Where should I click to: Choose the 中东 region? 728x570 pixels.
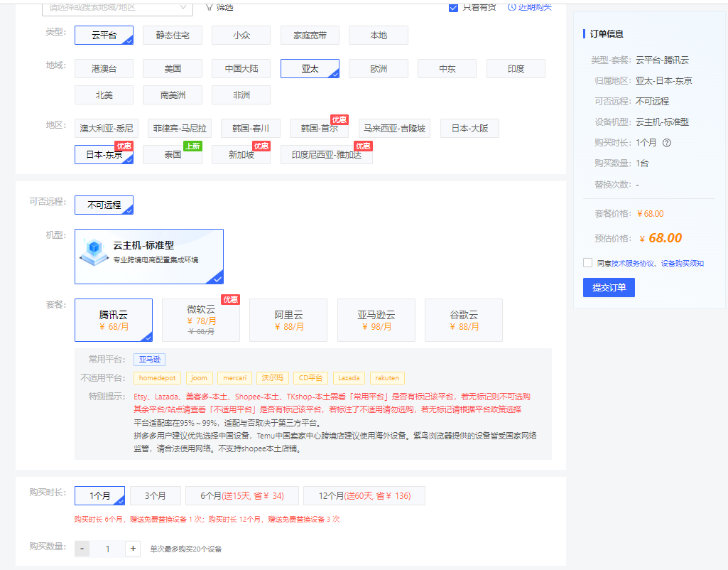[447, 69]
